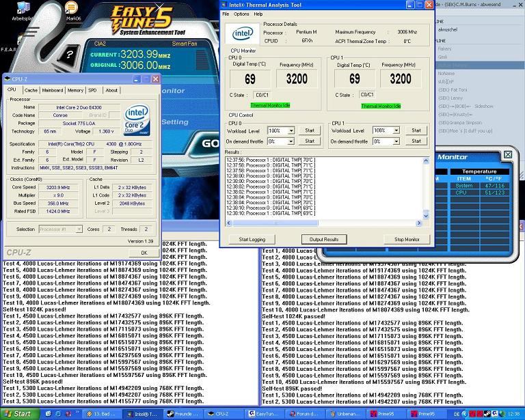Switch to the Cache tab in CPU-Z

click(31, 90)
